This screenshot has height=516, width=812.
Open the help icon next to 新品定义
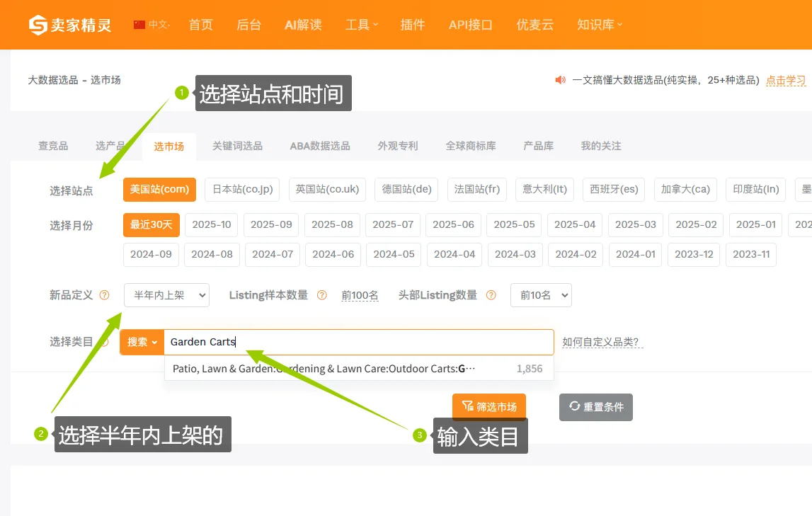103,295
